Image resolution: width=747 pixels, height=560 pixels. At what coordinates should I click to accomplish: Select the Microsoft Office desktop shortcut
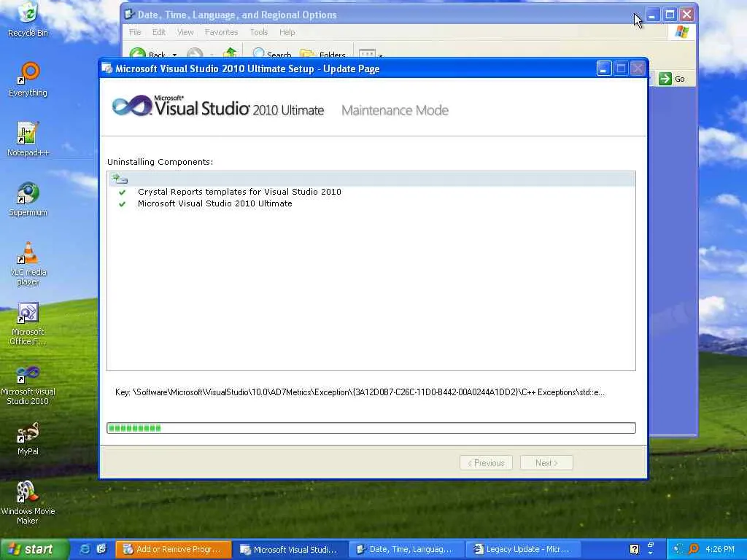point(28,324)
